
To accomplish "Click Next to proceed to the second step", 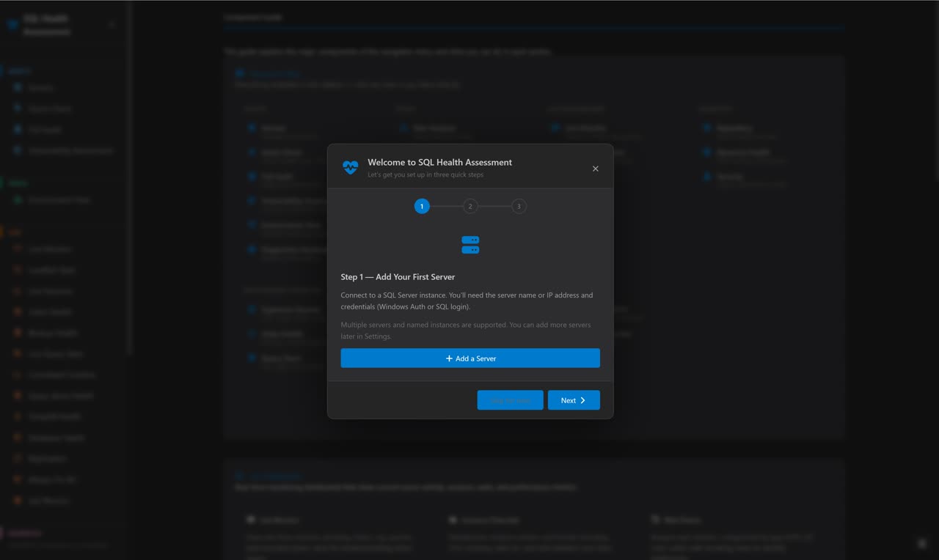I will tap(574, 400).
